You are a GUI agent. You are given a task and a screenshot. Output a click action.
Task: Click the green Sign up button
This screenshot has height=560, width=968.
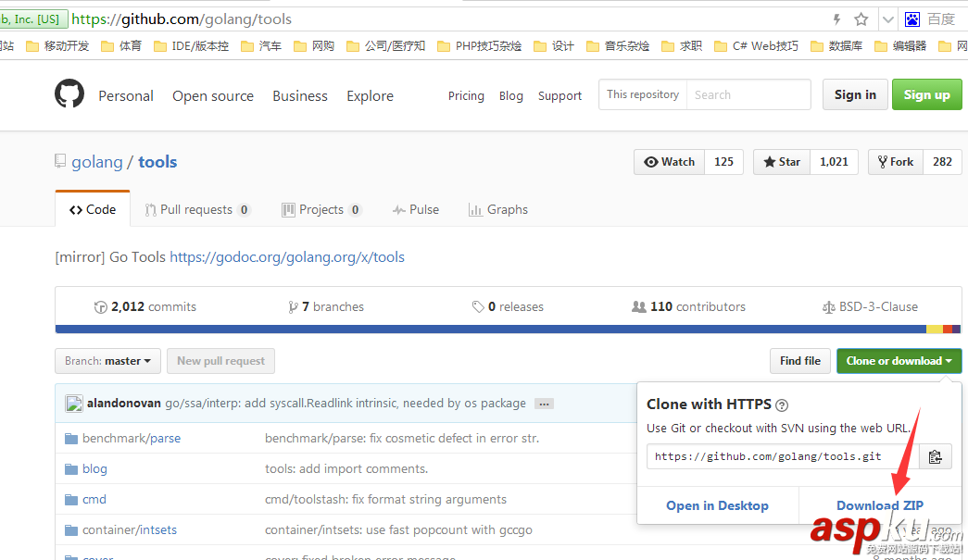pos(926,94)
